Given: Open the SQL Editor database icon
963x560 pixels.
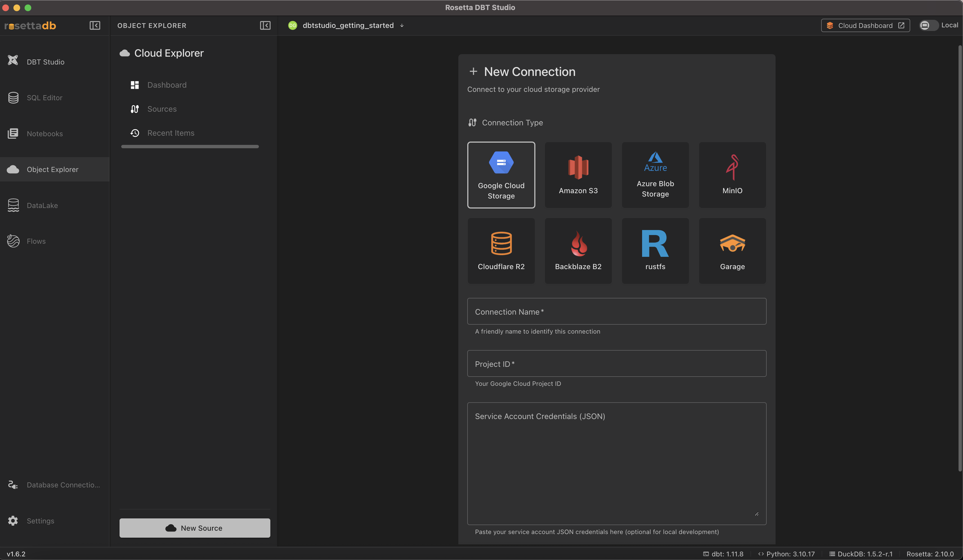Looking at the screenshot, I should click(13, 98).
